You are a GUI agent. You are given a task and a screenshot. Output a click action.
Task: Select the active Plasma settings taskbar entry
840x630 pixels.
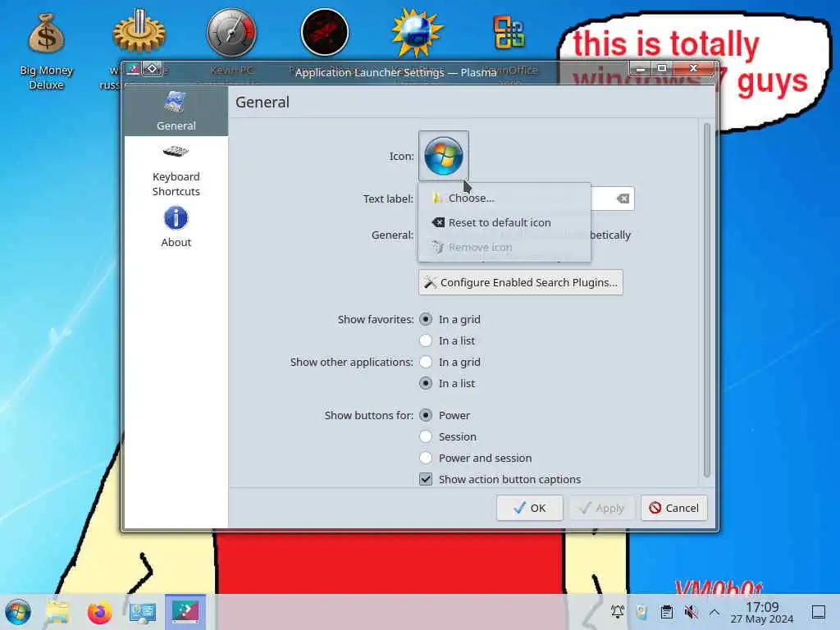click(185, 612)
